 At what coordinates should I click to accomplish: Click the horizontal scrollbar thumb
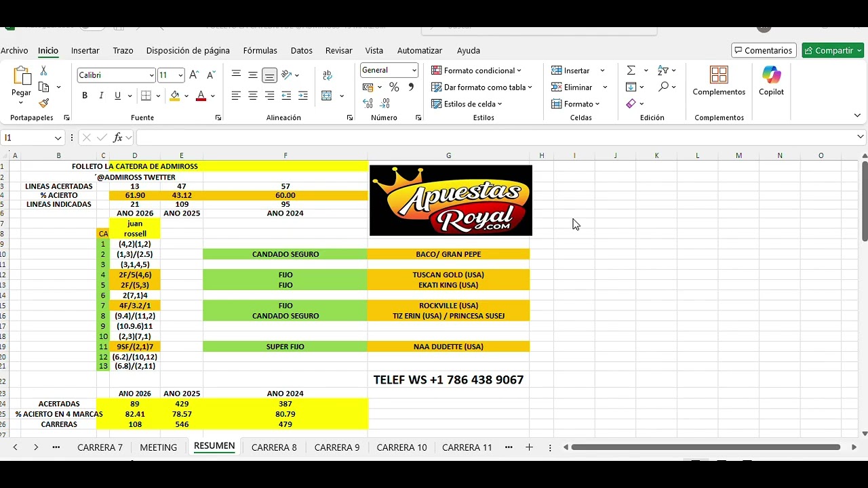click(706, 447)
